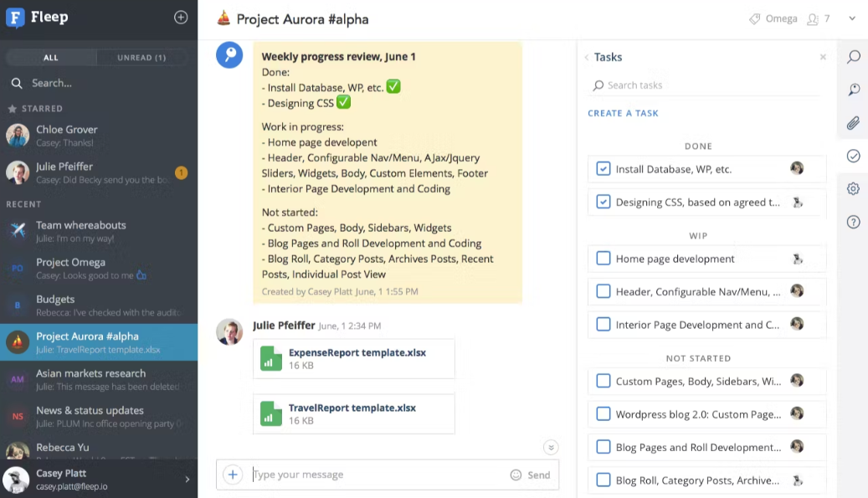Open the Fleep logo icon
Viewport: 868px width, 498px height.
coord(16,18)
